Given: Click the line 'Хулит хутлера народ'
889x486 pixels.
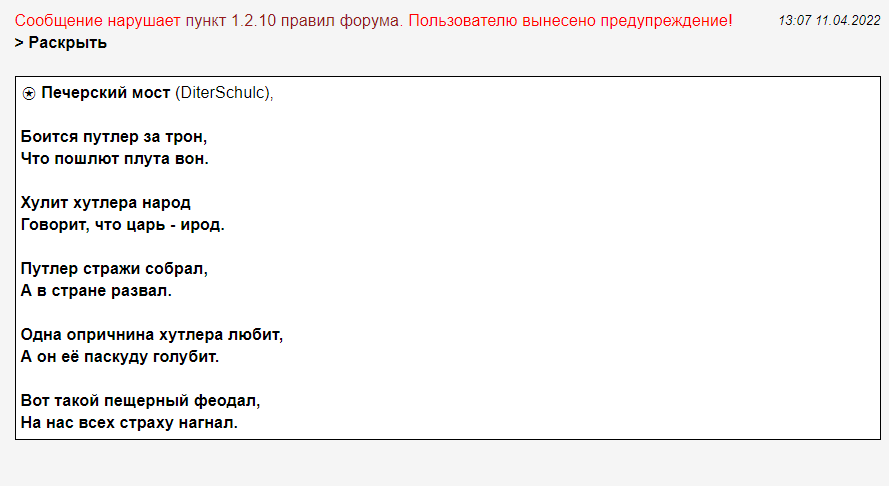Looking at the screenshot, I should 105,202.
